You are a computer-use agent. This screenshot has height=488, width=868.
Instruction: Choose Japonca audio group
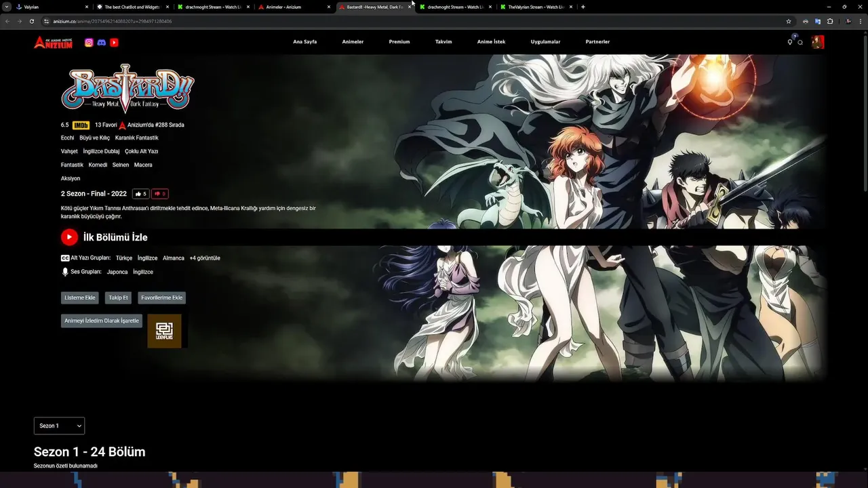[x=117, y=272]
